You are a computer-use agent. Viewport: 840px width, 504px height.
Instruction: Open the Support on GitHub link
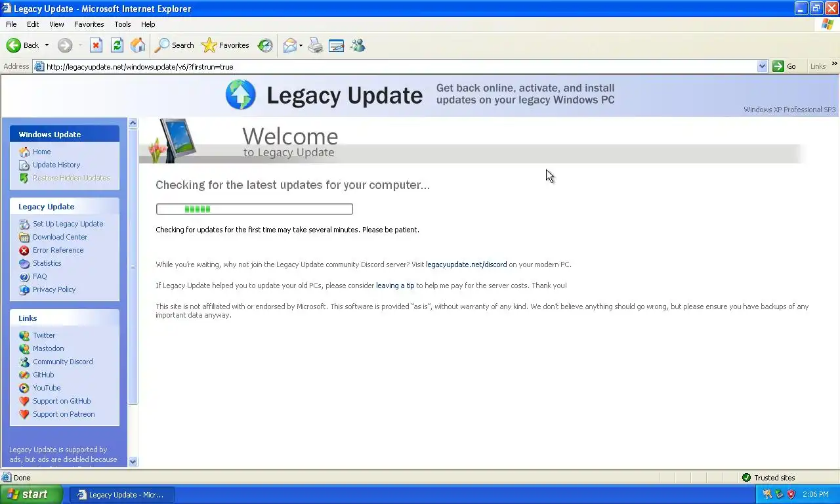[x=62, y=401]
